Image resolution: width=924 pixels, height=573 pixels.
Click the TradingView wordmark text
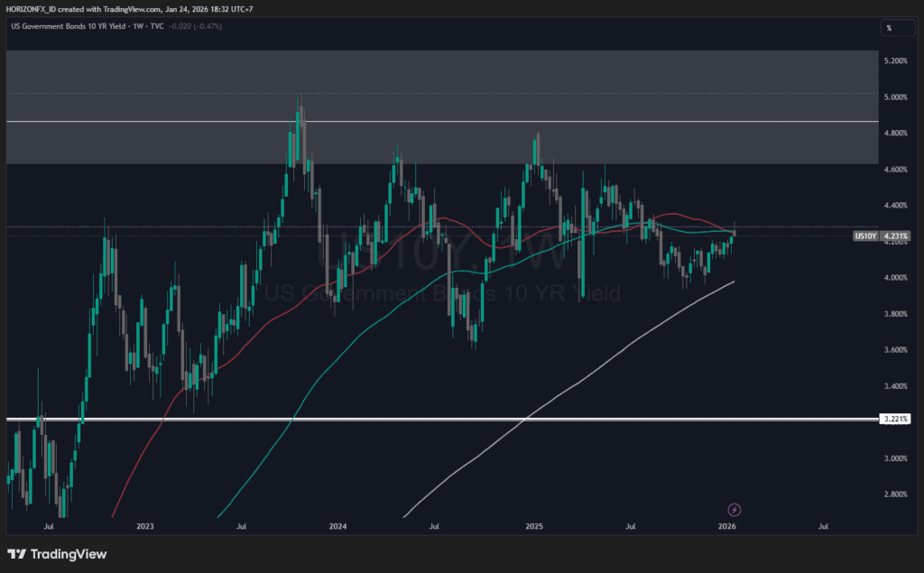[69, 553]
